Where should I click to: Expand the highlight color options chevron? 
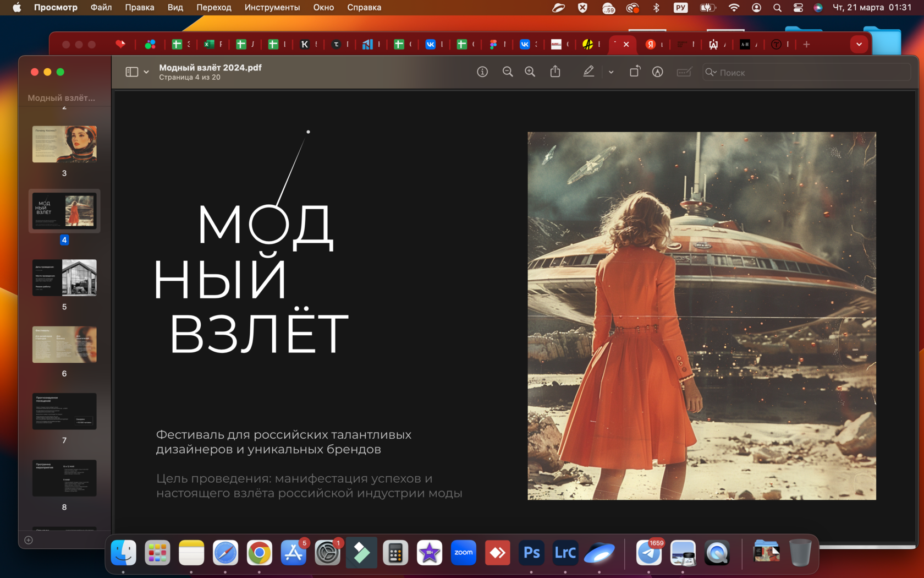tap(611, 72)
